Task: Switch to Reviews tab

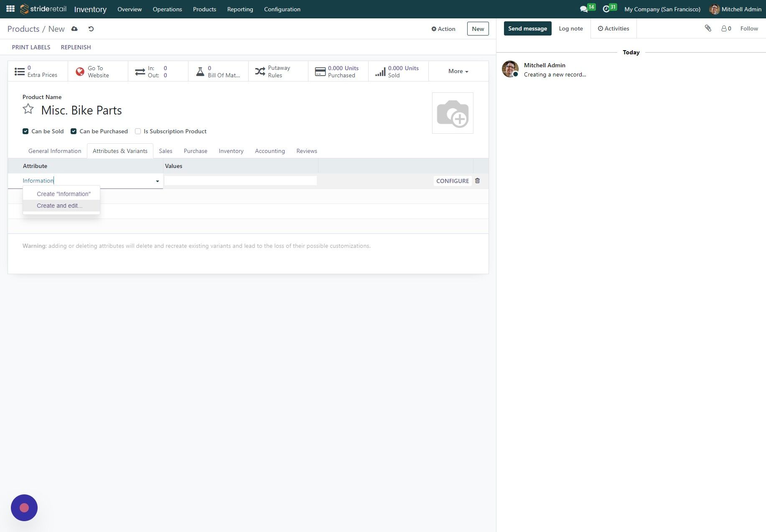Action: pyautogui.click(x=307, y=151)
